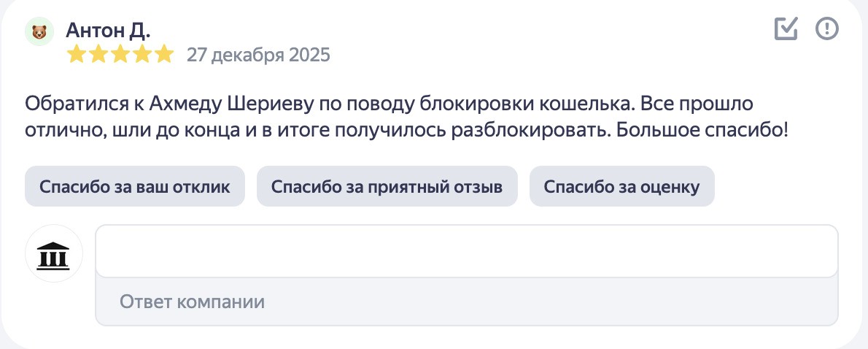Screen dimensions: 868x349
Task: Report the review using the exclamation icon
Action: (x=827, y=29)
